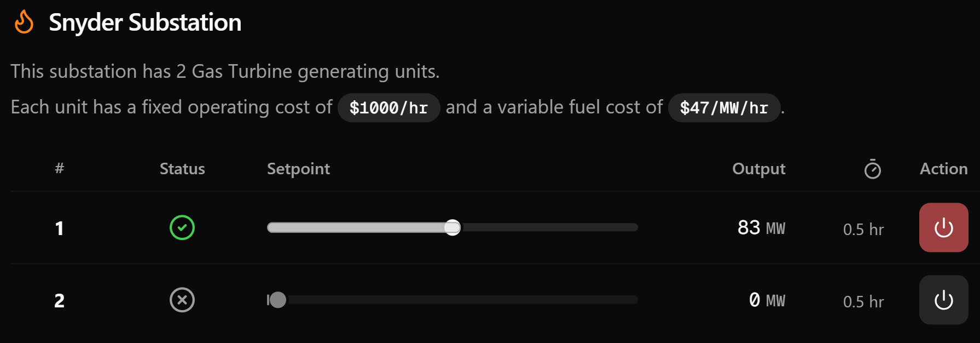Click the Status column header
Image resolution: width=980 pixels, height=343 pixels.
182,169
